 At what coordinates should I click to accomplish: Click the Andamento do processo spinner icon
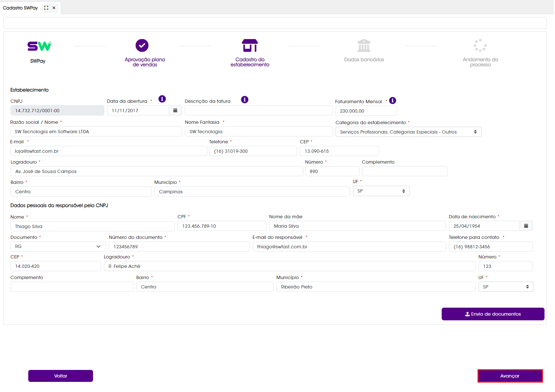tap(480, 46)
